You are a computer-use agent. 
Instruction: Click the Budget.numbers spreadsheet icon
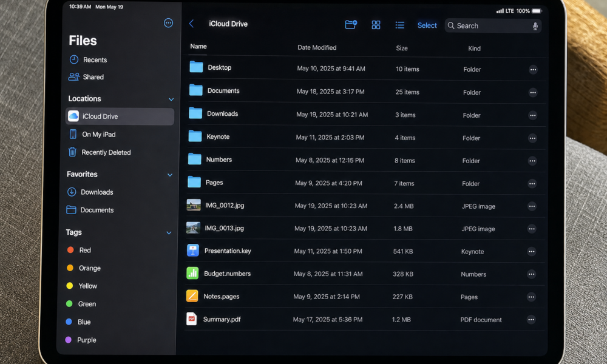click(x=192, y=273)
